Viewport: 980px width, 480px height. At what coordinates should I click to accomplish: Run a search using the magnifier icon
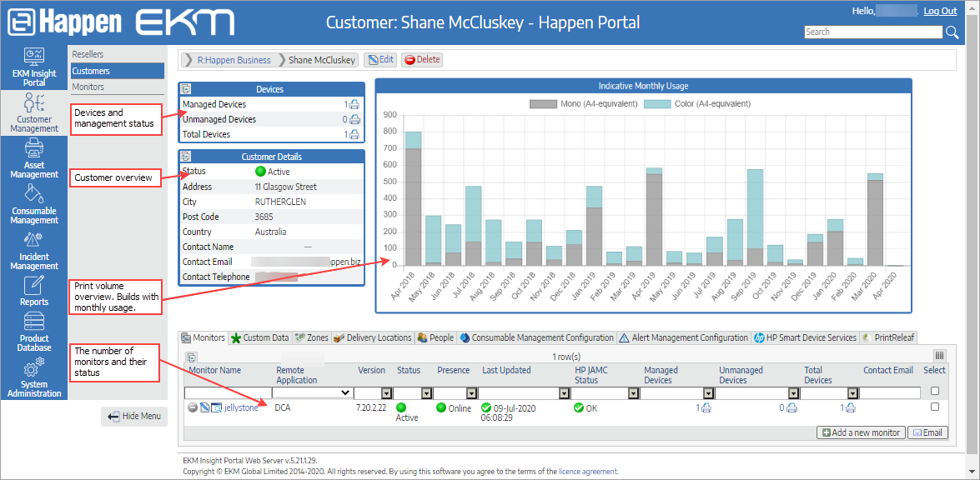(952, 32)
